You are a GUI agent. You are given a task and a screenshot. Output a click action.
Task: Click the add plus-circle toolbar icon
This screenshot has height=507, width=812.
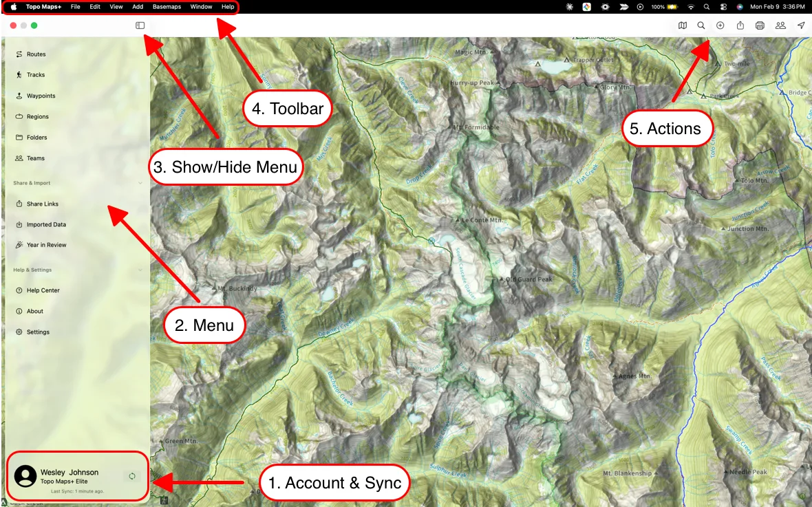coord(720,25)
